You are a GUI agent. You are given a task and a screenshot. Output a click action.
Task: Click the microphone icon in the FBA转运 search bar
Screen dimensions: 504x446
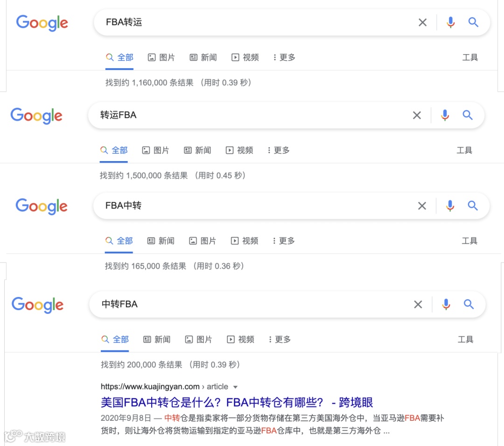[450, 22]
